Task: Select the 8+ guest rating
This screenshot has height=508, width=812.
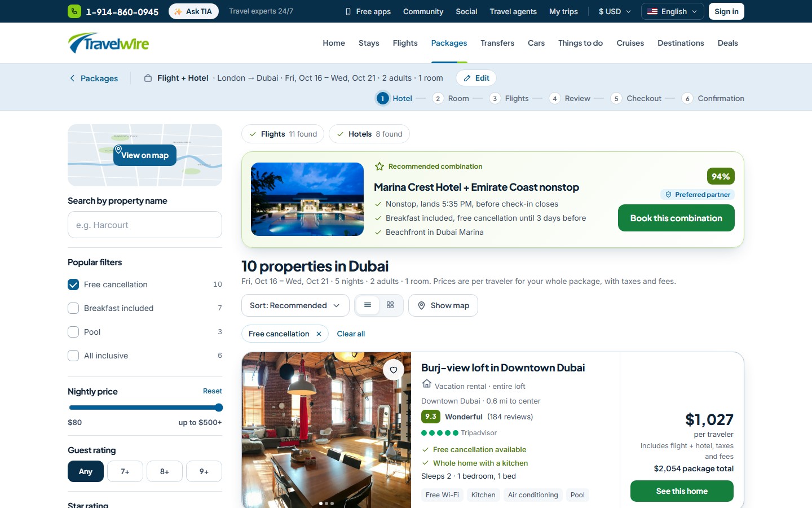Action: pos(165,471)
